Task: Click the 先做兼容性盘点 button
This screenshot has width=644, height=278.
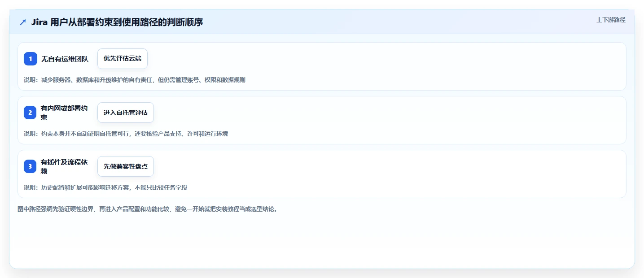Action: [126, 166]
